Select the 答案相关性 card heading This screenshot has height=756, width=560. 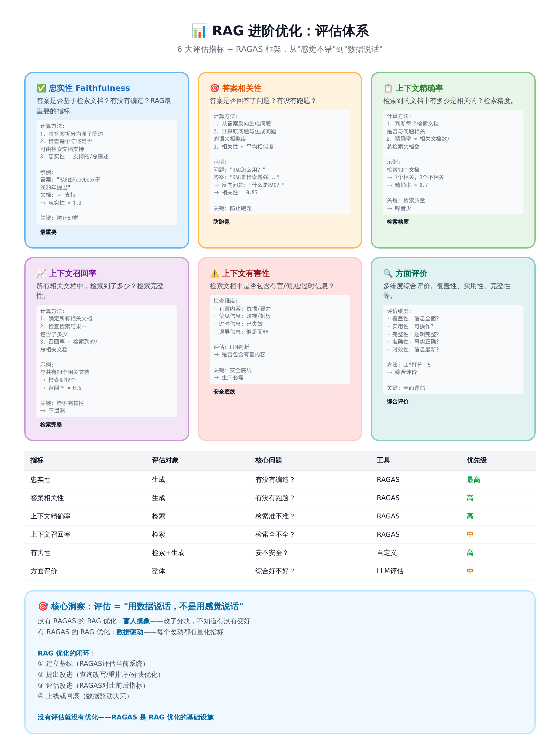click(241, 88)
